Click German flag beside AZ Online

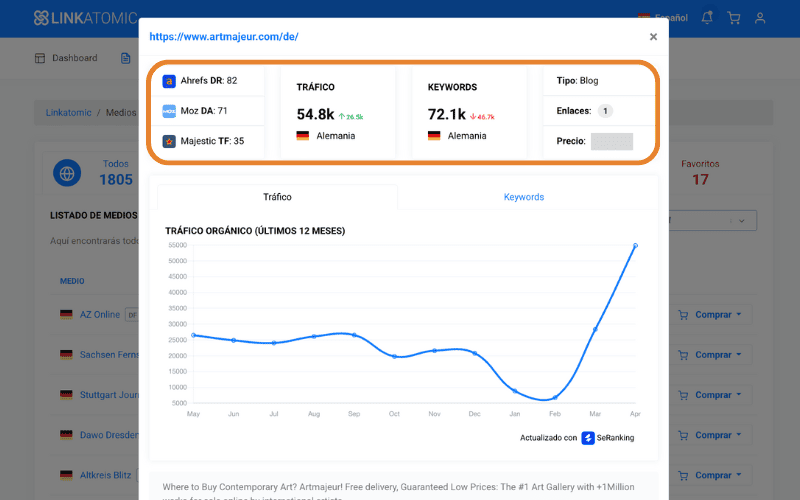click(66, 314)
